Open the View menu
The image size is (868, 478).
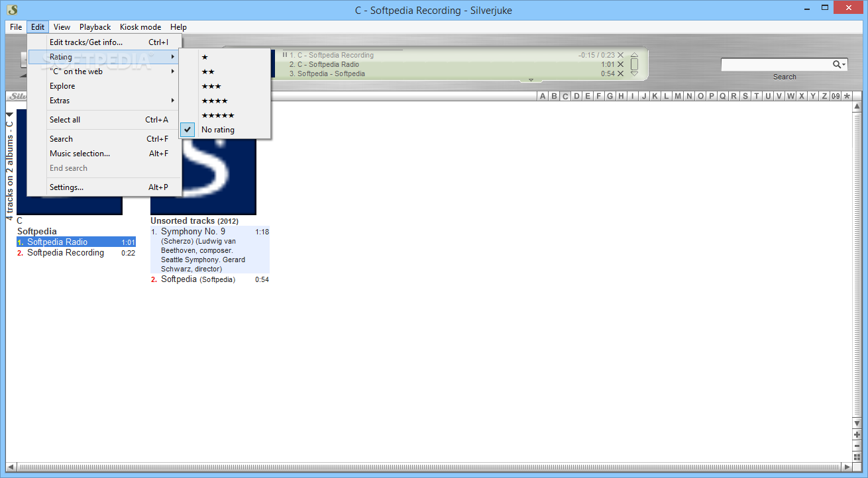click(62, 27)
